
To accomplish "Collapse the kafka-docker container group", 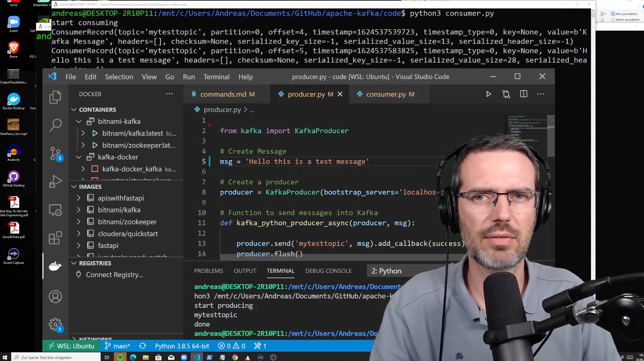I will 79,157.
